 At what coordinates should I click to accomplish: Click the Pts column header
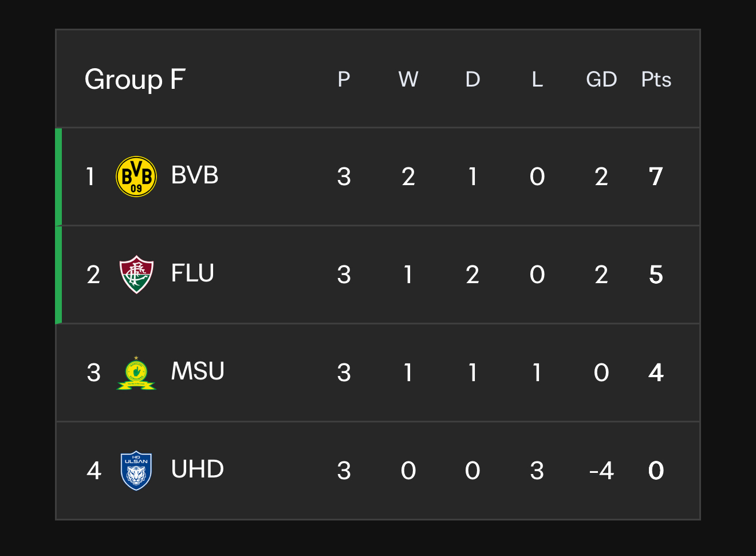656,80
